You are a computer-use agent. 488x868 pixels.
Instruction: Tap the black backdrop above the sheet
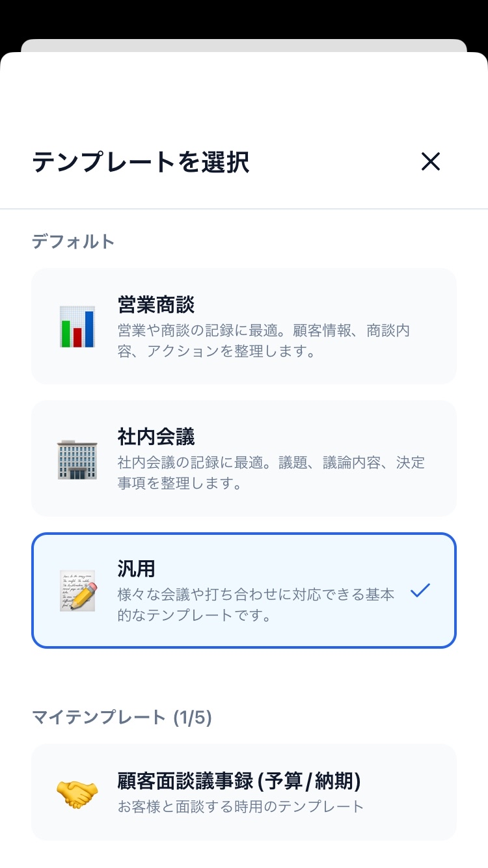244,18
